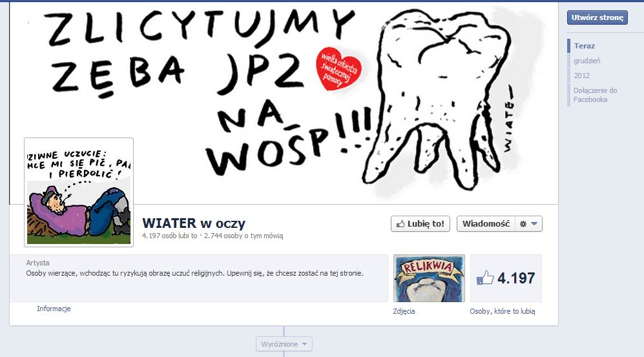
Task: Open the Zdjęcia link
Action: pos(404,311)
